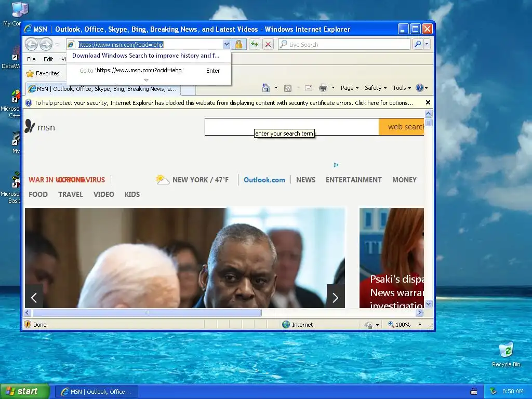
Task: Open the Outlook.com link
Action: [x=264, y=180]
